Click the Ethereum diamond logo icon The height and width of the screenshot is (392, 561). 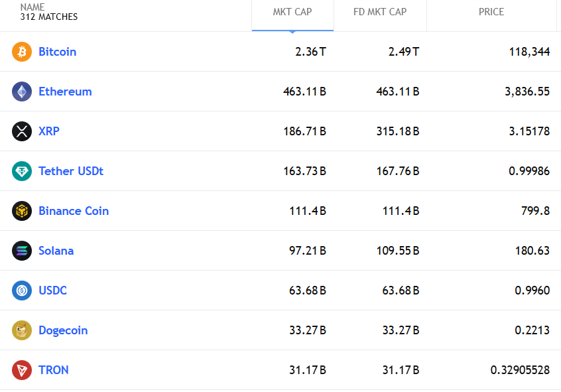coord(22,92)
